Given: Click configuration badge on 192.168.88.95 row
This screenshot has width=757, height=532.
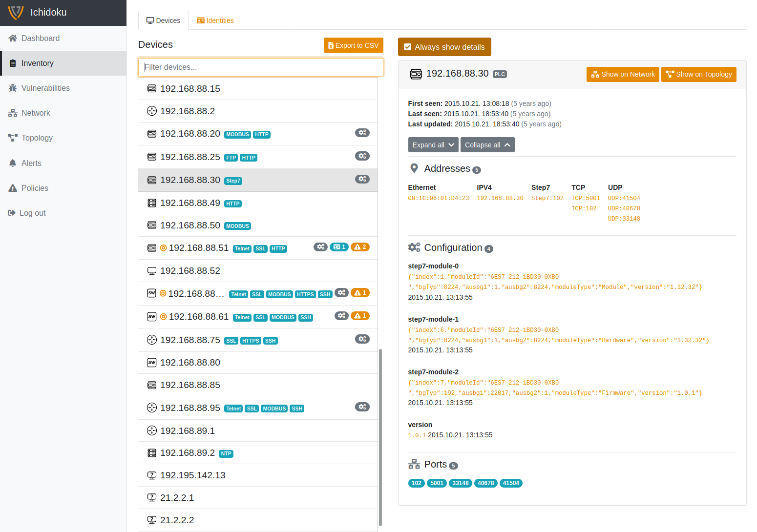Looking at the screenshot, I should click(362, 407).
